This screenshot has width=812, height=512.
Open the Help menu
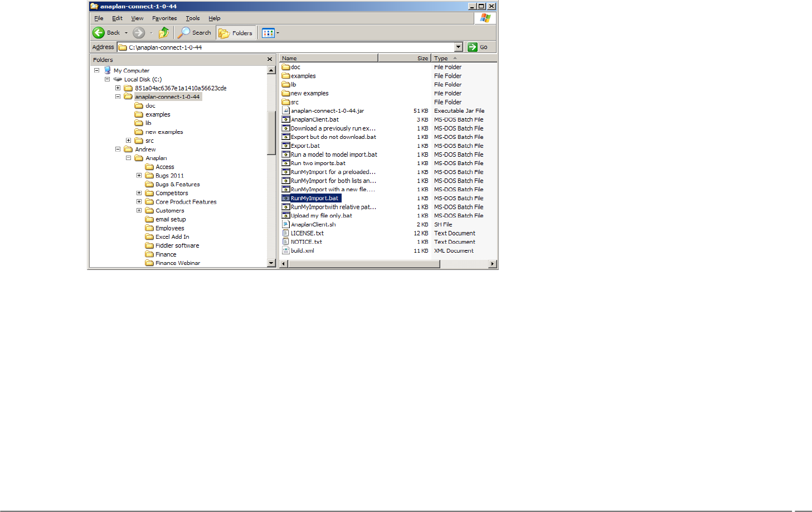(215, 18)
